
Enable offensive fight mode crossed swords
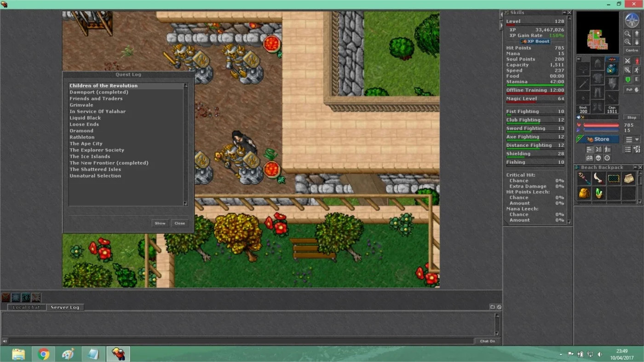pyautogui.click(x=627, y=61)
